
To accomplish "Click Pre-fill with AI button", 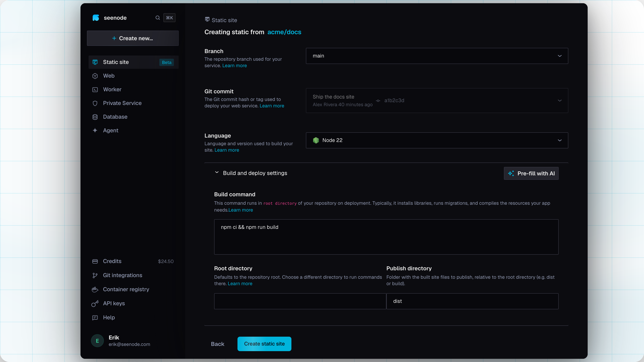I will [x=531, y=173].
